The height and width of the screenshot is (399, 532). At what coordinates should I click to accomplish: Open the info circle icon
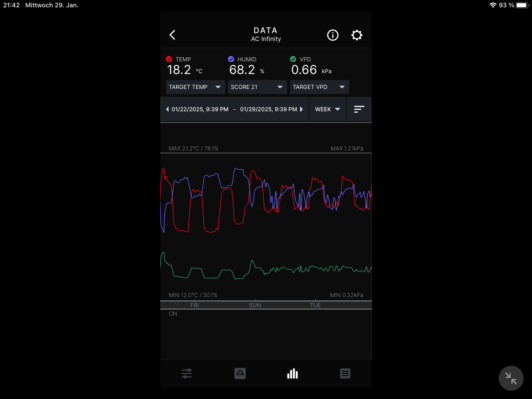(332, 35)
